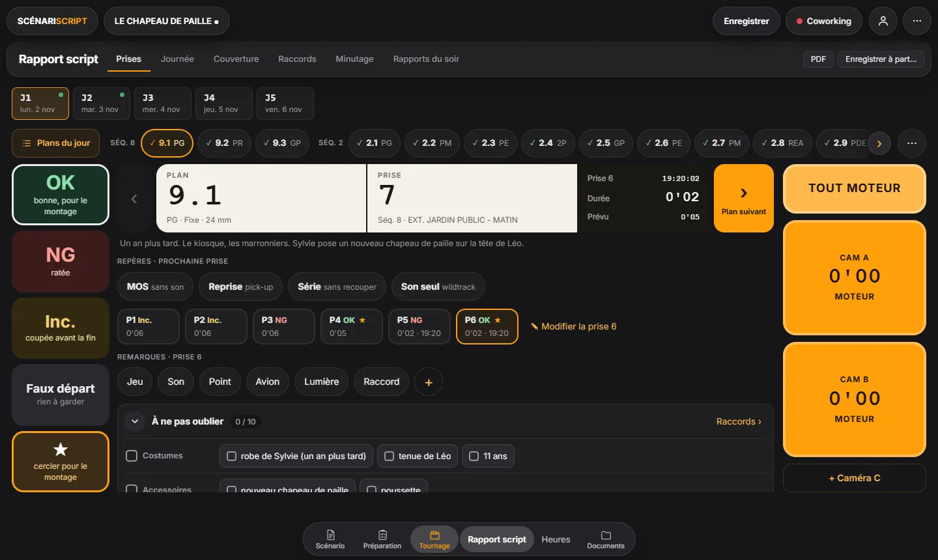
Task: Switch to the Minutage tab
Action: [354, 59]
